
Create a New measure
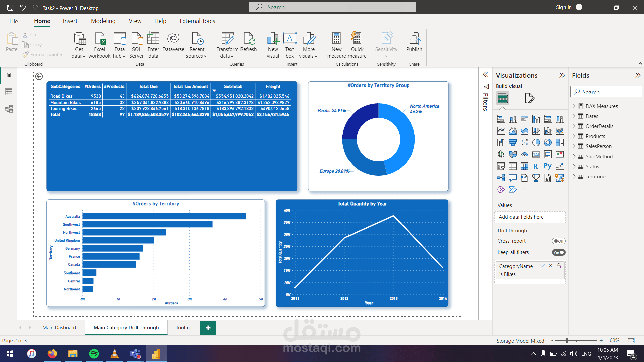pos(336,45)
